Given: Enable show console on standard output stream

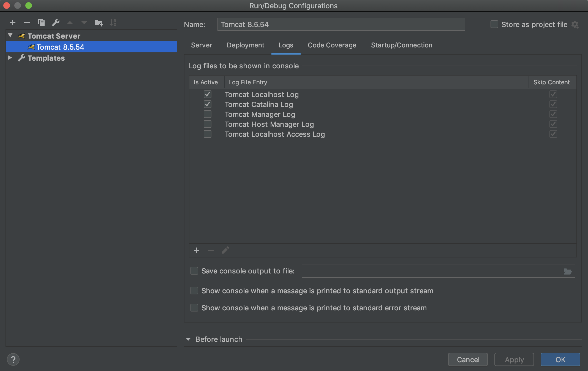Looking at the screenshot, I should (x=194, y=291).
